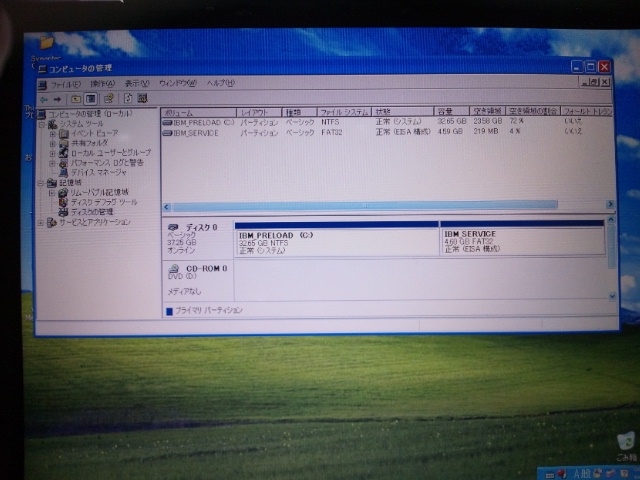The width and height of the screenshot is (640, 480).
Task: Open the 操作(A) menu
Action: 102,84
